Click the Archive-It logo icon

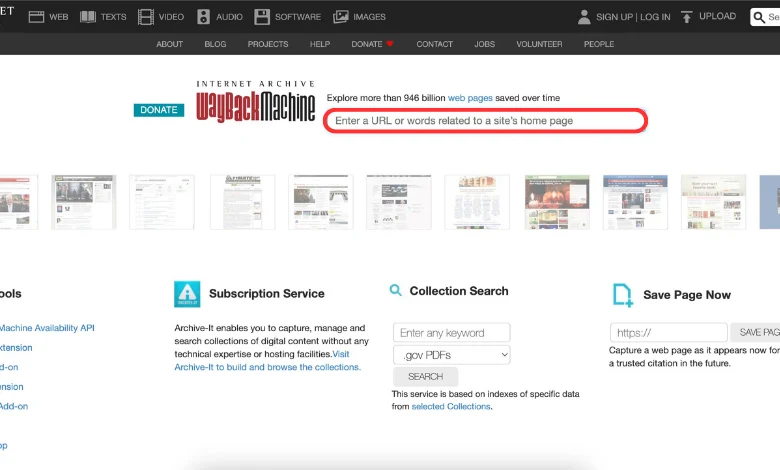[x=187, y=294]
